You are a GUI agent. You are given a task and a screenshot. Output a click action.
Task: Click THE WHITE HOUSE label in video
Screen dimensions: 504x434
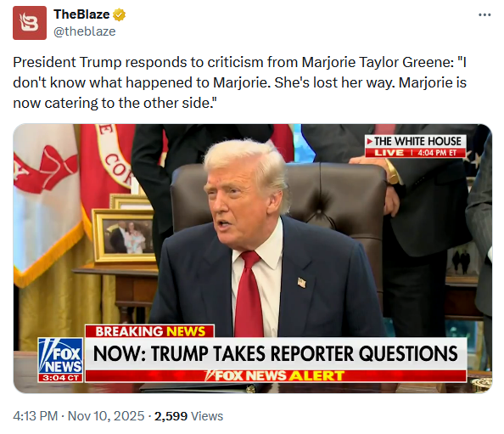click(x=415, y=141)
